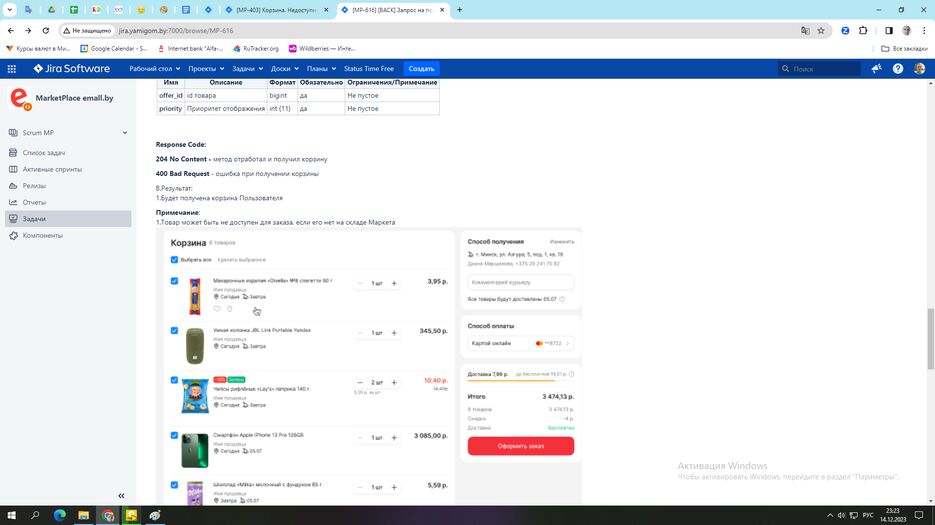This screenshot has width=935, height=525.
Task: Go forward with the browser forward arrow
Action: pyautogui.click(x=27, y=30)
